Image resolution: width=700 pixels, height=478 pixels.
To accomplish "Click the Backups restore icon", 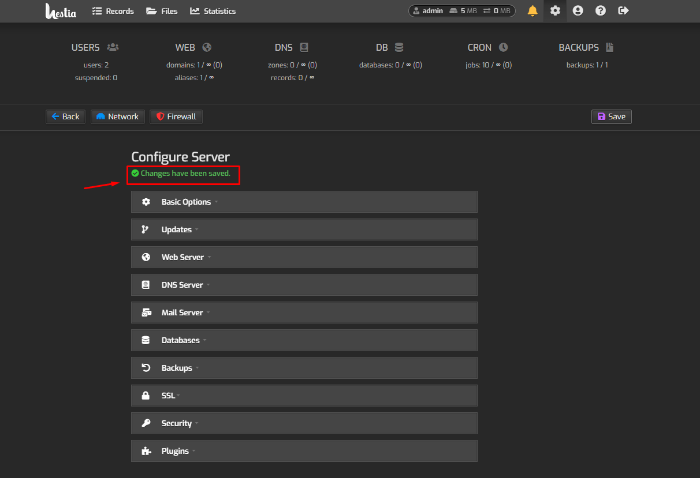I will (146, 368).
